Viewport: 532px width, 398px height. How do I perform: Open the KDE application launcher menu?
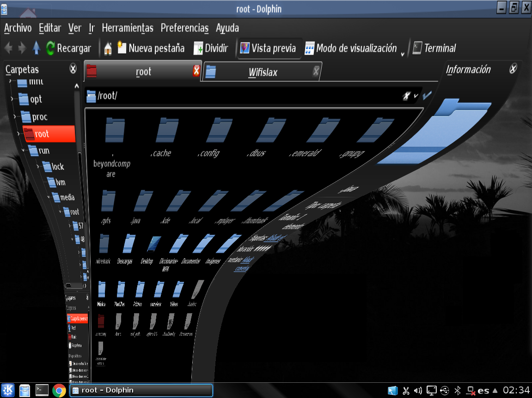pos(7,390)
